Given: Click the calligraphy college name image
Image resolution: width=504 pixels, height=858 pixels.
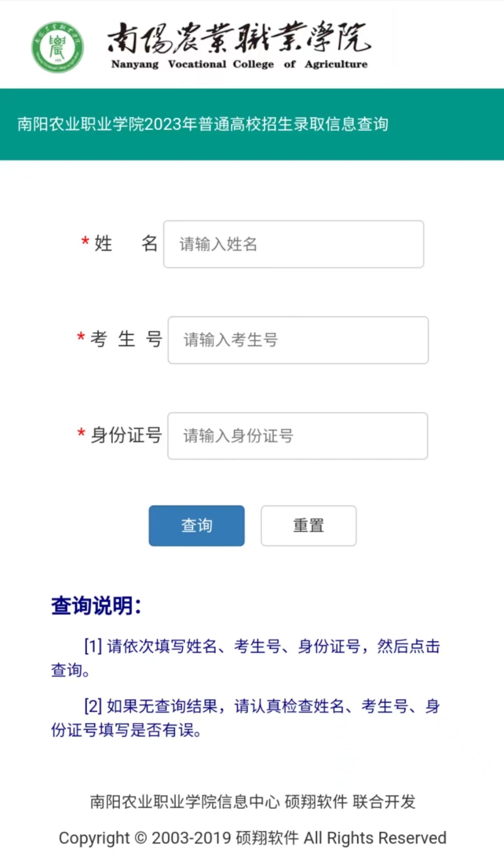Looking at the screenshot, I should click(239, 38).
